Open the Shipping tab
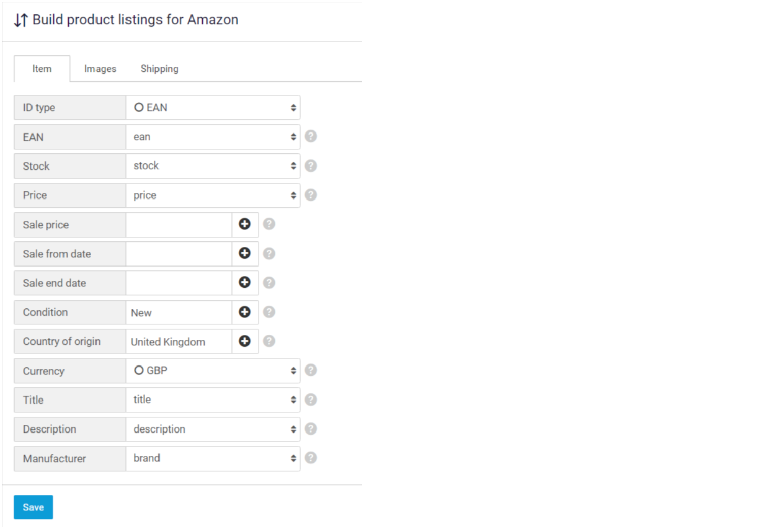The height and width of the screenshot is (532, 764). (x=159, y=68)
